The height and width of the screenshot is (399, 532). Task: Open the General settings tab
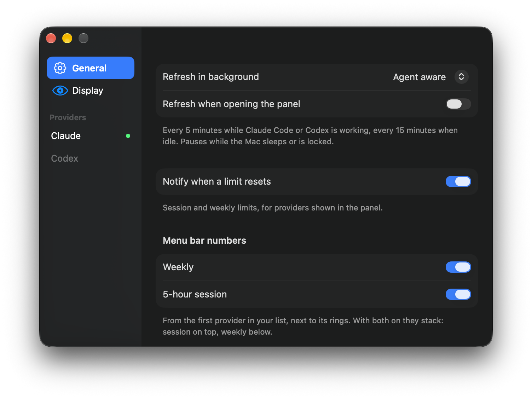tap(91, 68)
